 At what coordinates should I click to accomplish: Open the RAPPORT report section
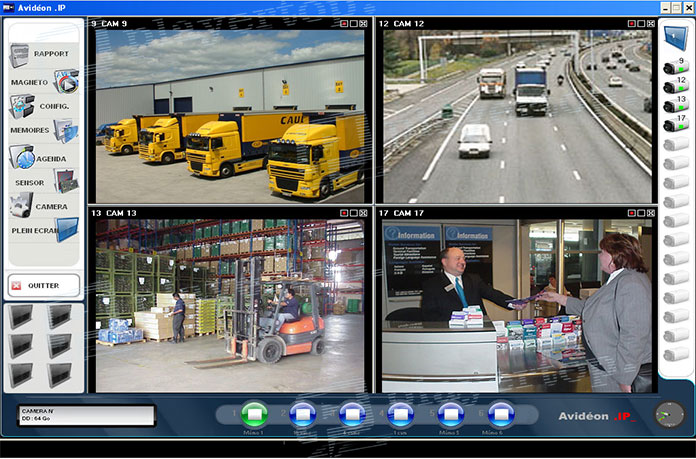[x=43, y=53]
